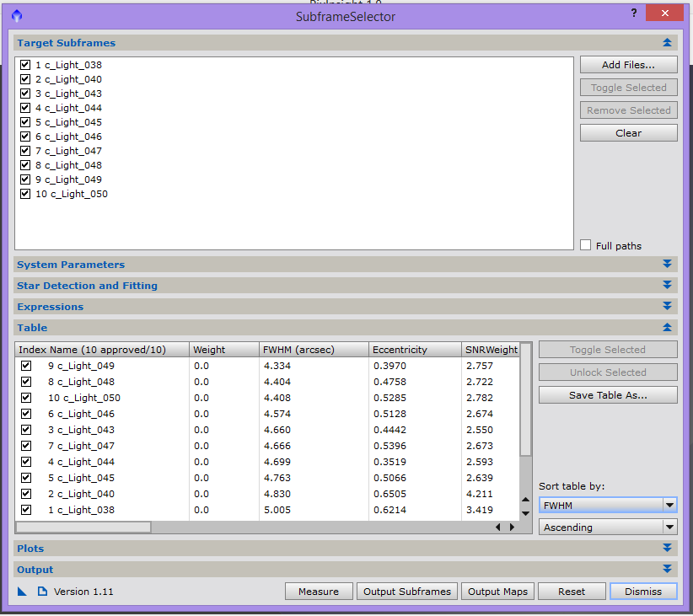Uncheck the 9 c_Light_049 table row checkbox
Viewport: 693px width, 616px height.
tap(26, 366)
